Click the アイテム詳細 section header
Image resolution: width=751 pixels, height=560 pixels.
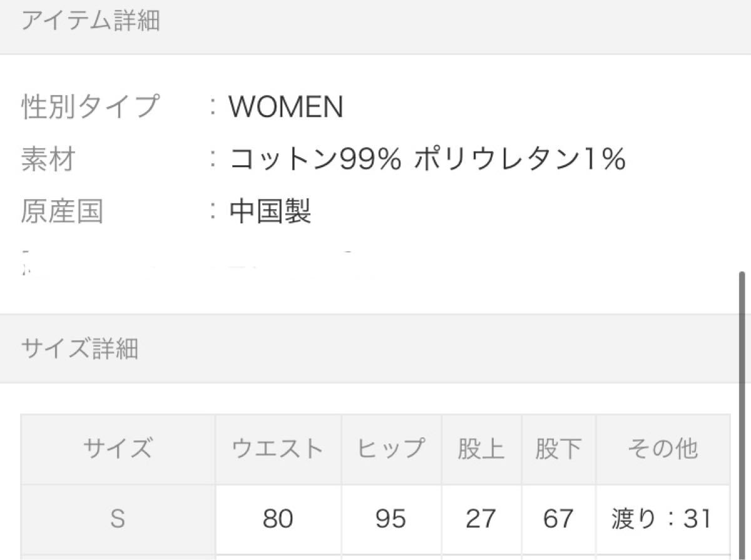(x=91, y=21)
